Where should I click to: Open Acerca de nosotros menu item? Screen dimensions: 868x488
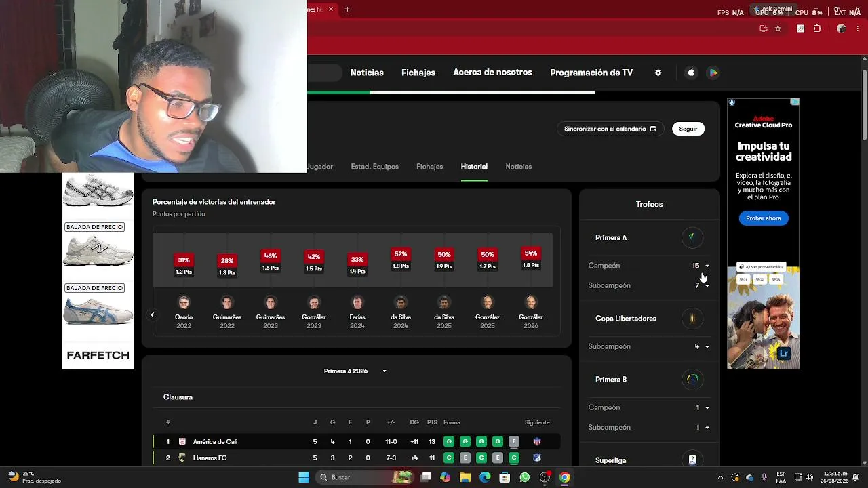492,73
